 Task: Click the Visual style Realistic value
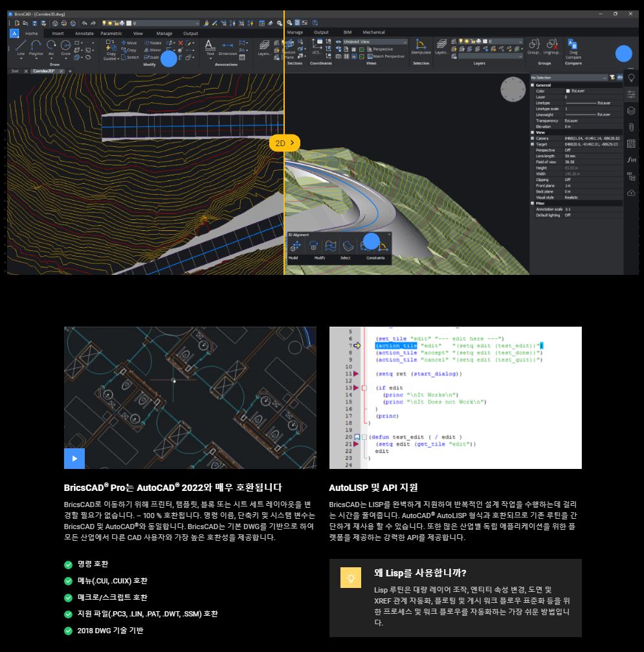tap(572, 197)
